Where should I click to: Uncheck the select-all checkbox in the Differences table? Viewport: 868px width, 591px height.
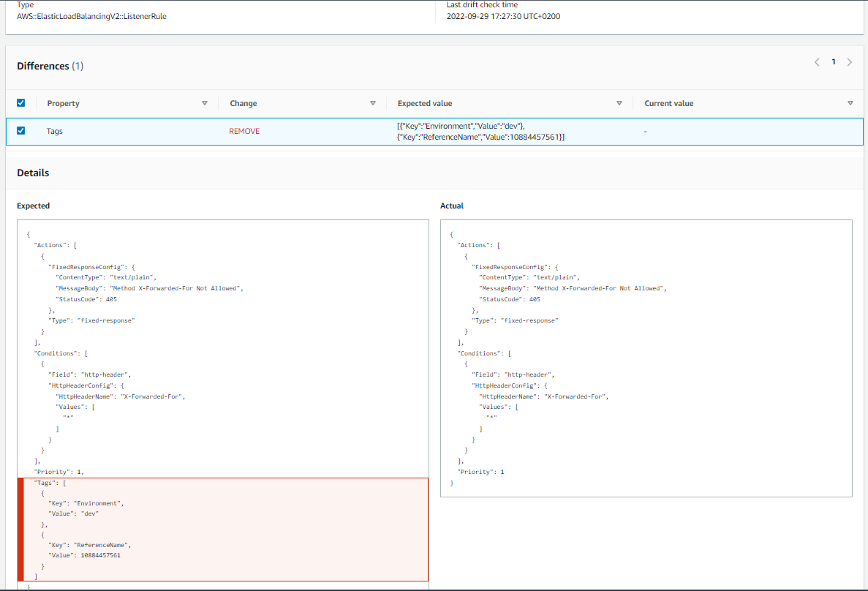point(20,103)
